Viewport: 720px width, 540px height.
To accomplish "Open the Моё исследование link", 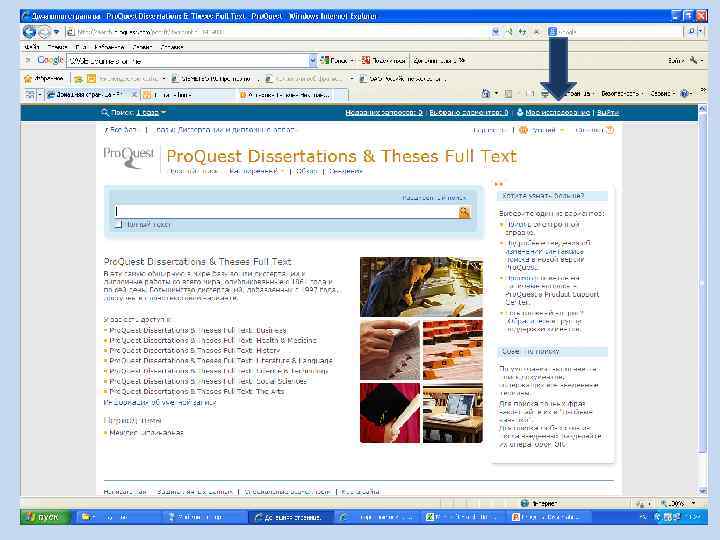I will coord(557,112).
